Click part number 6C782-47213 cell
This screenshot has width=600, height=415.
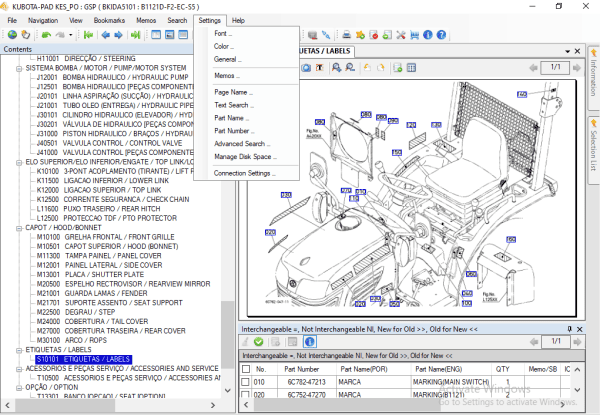click(307, 382)
